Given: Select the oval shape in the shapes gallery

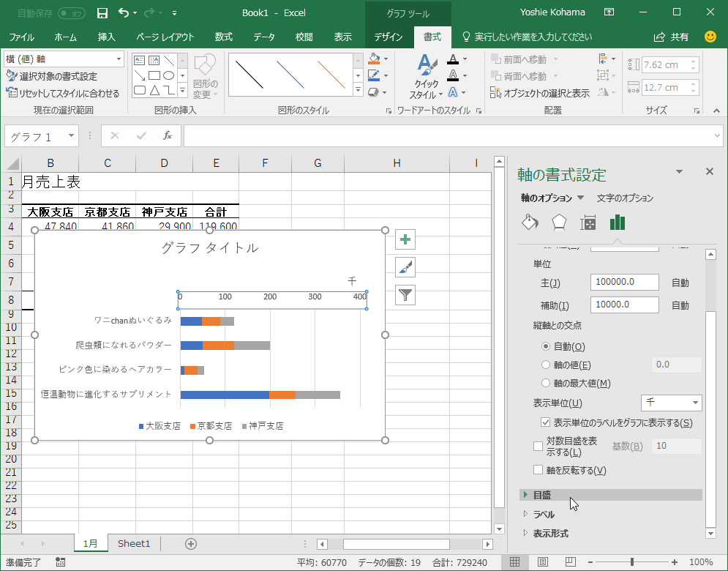Looking at the screenshot, I should (x=169, y=75).
